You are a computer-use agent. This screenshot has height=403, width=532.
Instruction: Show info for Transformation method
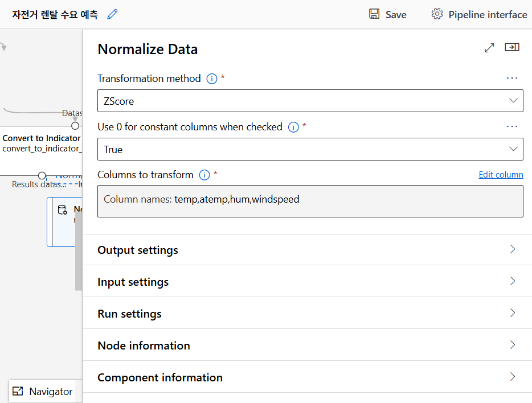pos(212,79)
